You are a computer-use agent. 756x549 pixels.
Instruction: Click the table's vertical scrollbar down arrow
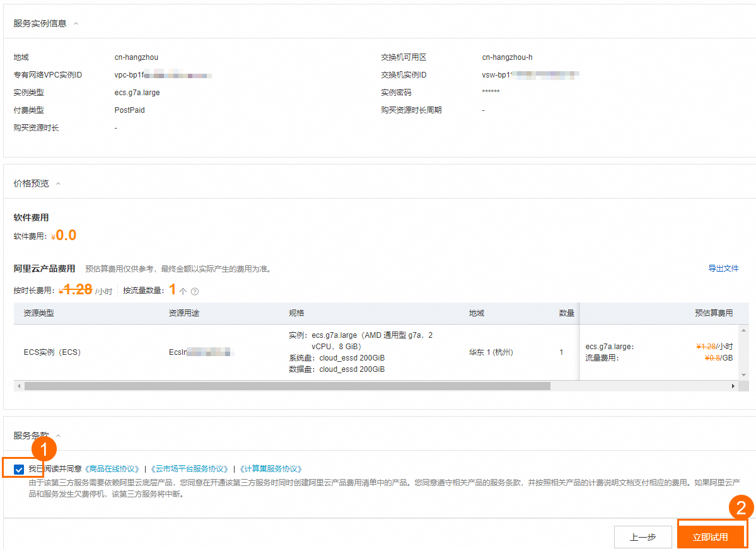click(x=743, y=374)
